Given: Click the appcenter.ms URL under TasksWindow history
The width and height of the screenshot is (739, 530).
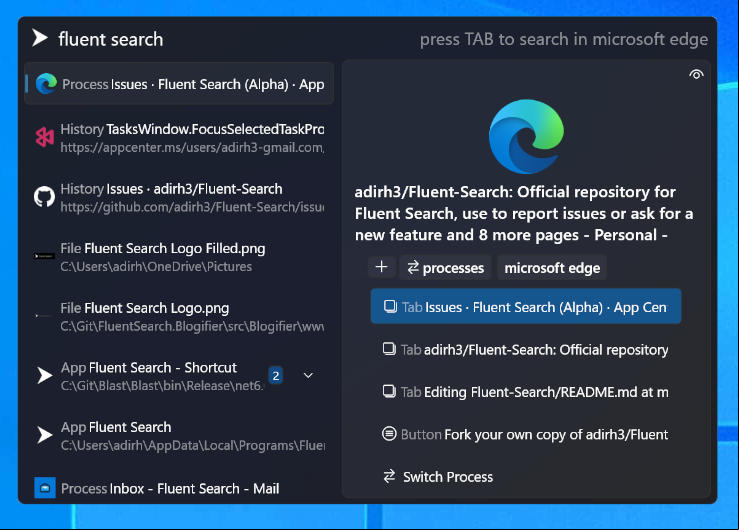Looking at the screenshot, I should point(192,148).
